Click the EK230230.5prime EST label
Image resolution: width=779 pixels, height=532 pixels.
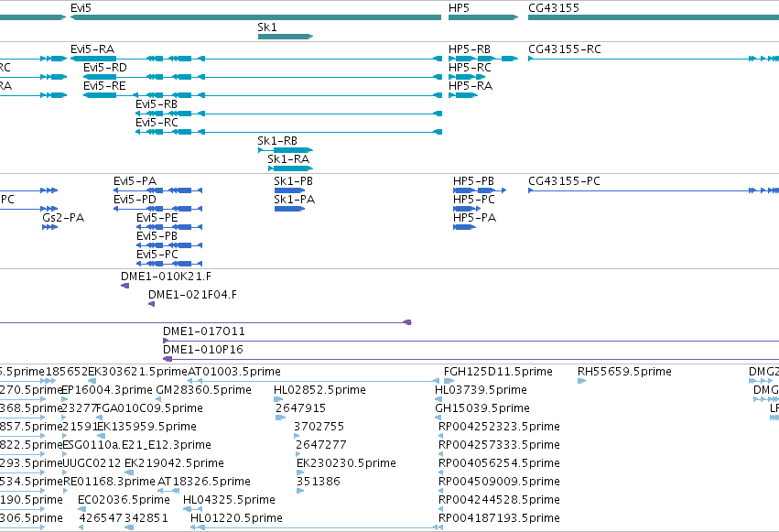pos(346,463)
